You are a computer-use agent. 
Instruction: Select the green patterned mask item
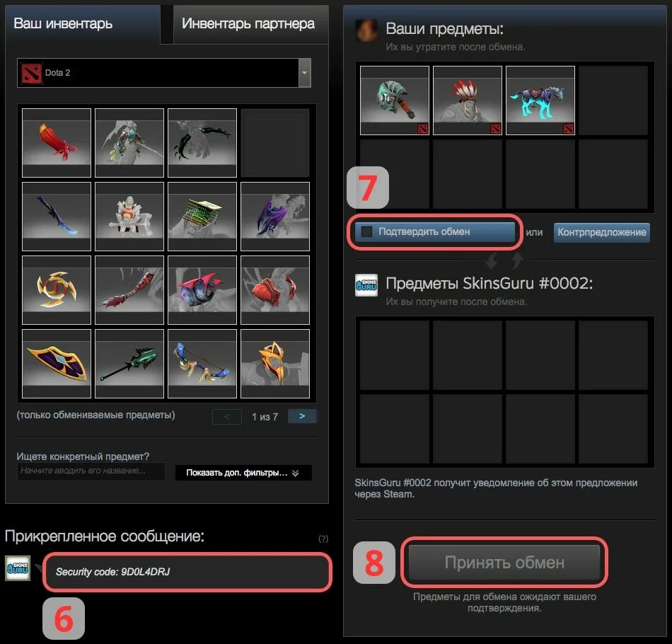202,217
